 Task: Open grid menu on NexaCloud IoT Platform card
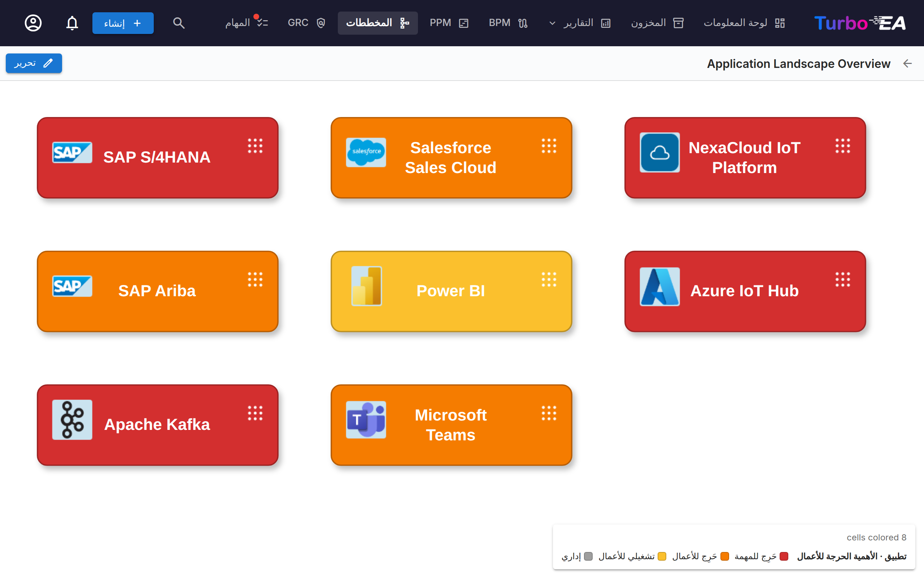(x=843, y=146)
